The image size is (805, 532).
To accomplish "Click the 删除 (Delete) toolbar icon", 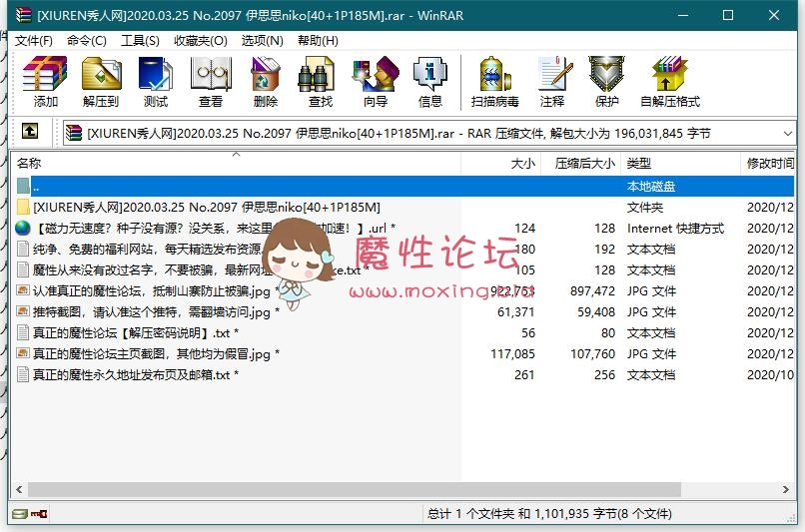I will click(x=266, y=82).
